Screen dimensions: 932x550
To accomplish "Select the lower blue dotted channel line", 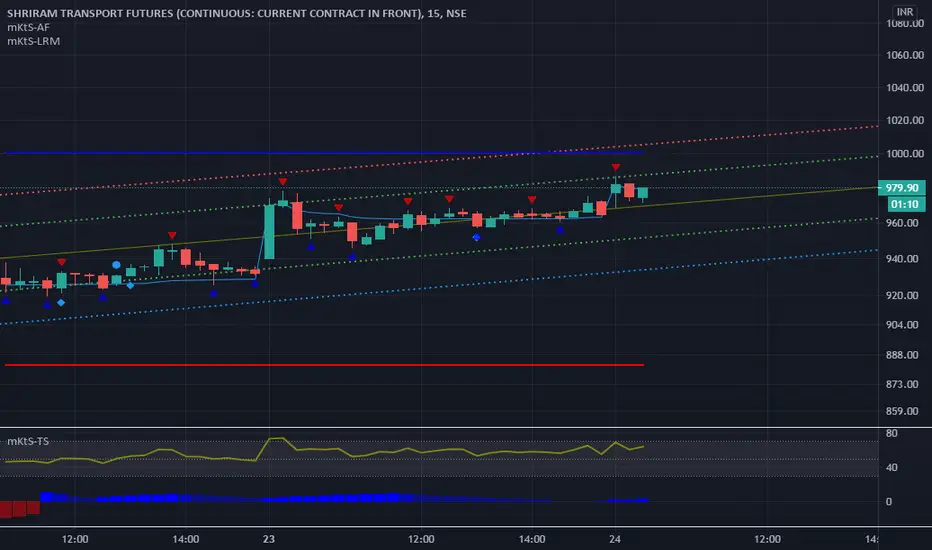I will [x=440, y=287].
